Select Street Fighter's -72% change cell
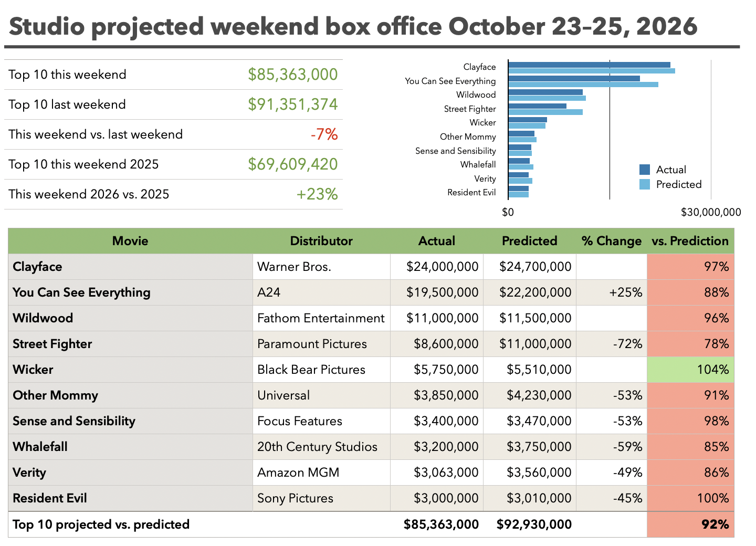This screenshot has height=546, width=756. (612, 344)
